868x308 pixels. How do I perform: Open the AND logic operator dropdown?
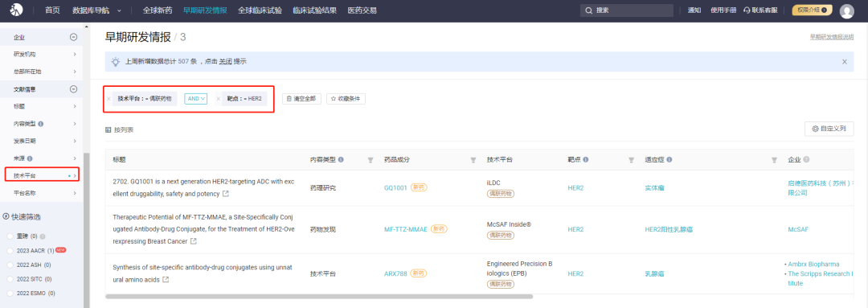(196, 99)
